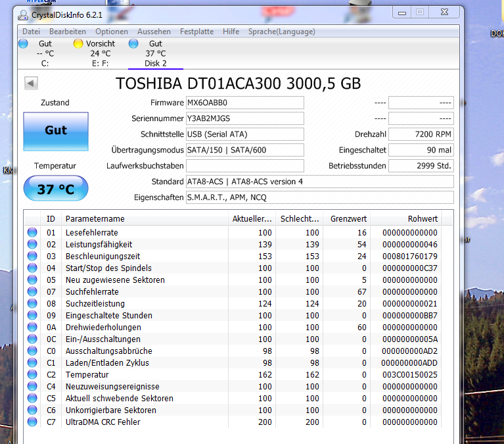Screen dimensions: 504x444
Task: Open the Aussehen menu
Action: pyautogui.click(x=154, y=32)
